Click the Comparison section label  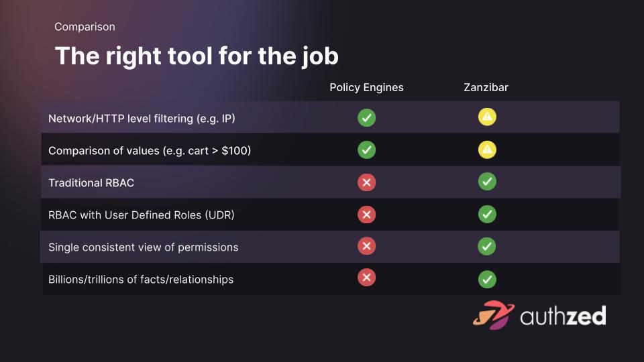pyautogui.click(x=85, y=27)
